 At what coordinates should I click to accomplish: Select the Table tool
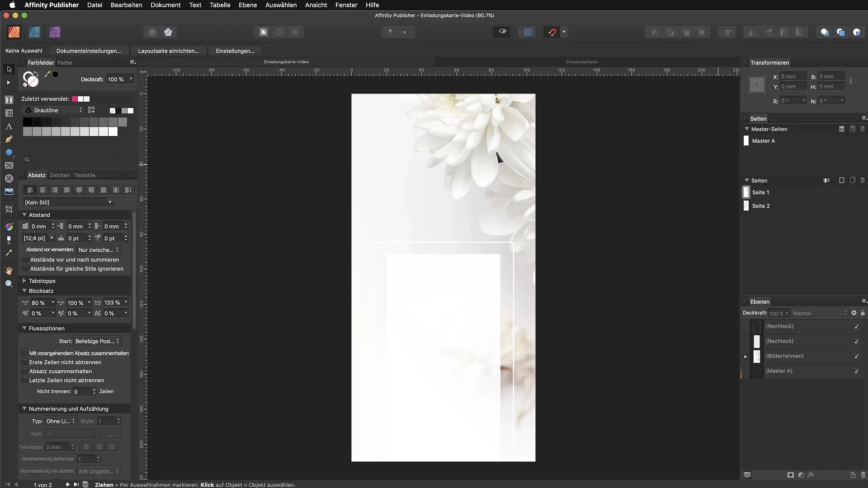point(9,113)
